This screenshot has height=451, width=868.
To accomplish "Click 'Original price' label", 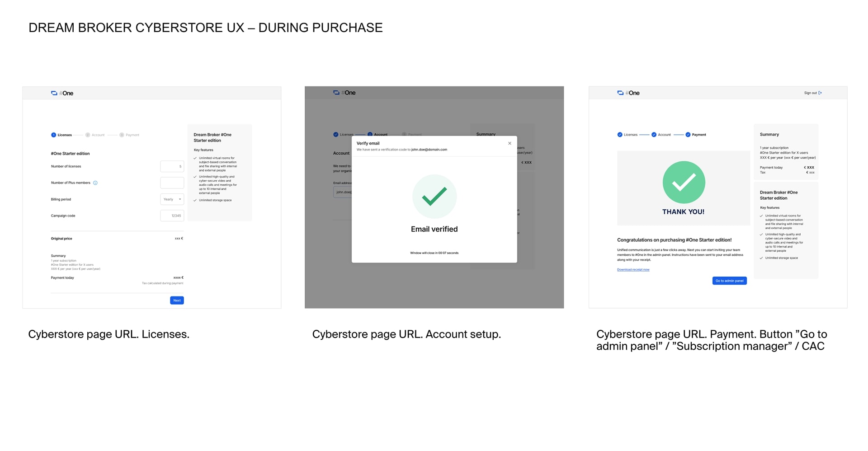I will (x=61, y=239).
